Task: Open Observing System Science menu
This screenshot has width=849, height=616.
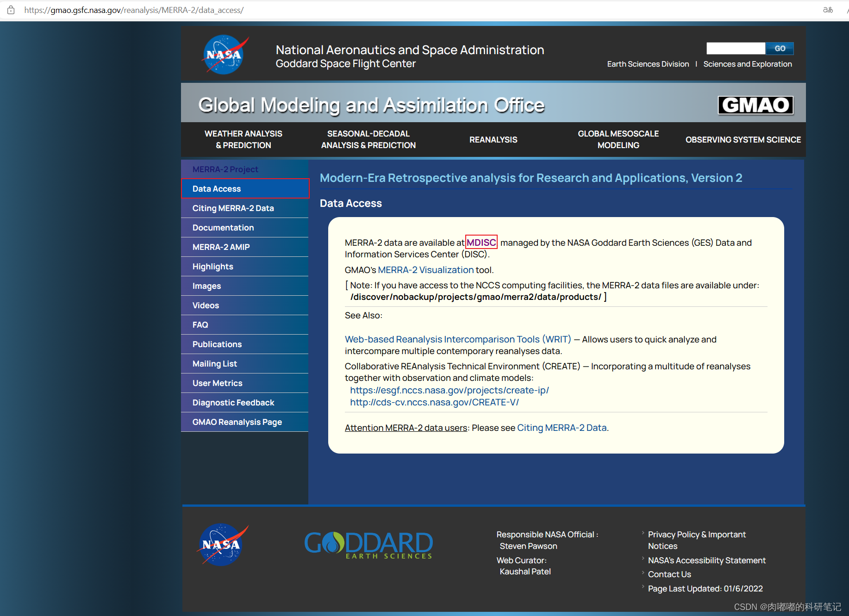Action: [743, 140]
